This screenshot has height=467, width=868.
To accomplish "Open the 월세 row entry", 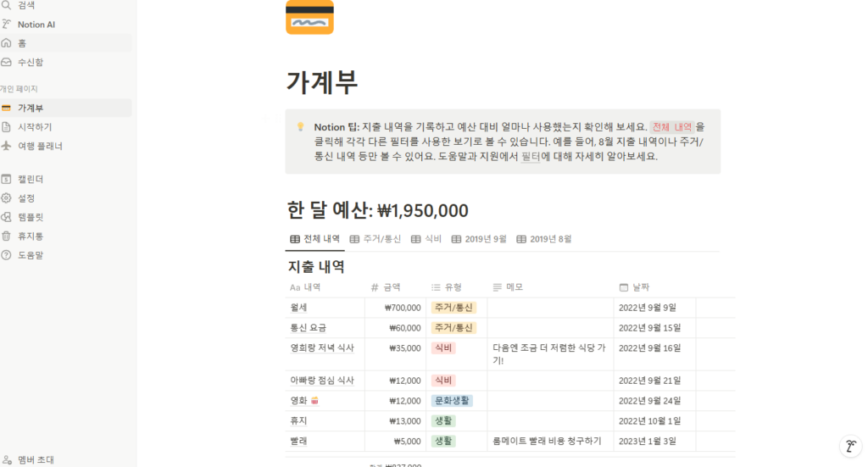I will pos(299,308).
